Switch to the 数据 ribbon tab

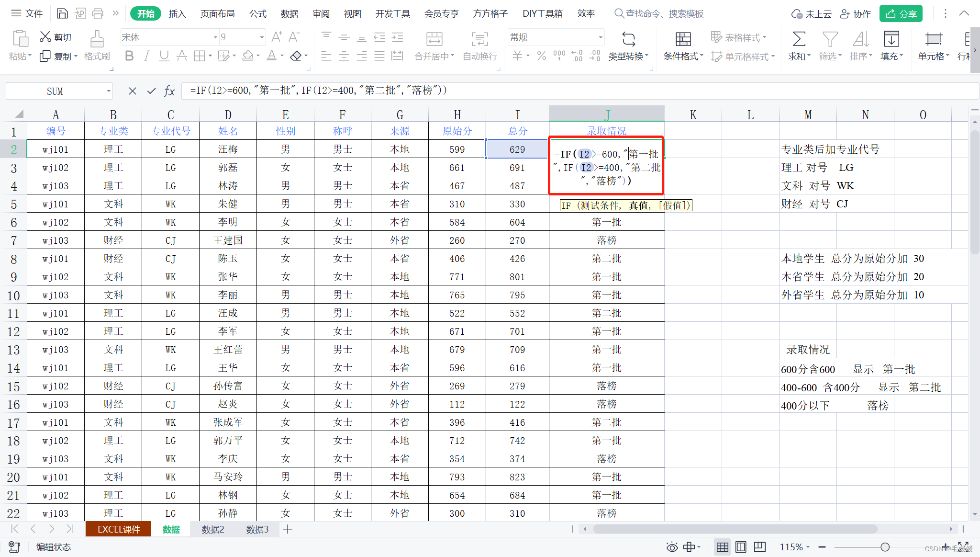click(x=289, y=13)
